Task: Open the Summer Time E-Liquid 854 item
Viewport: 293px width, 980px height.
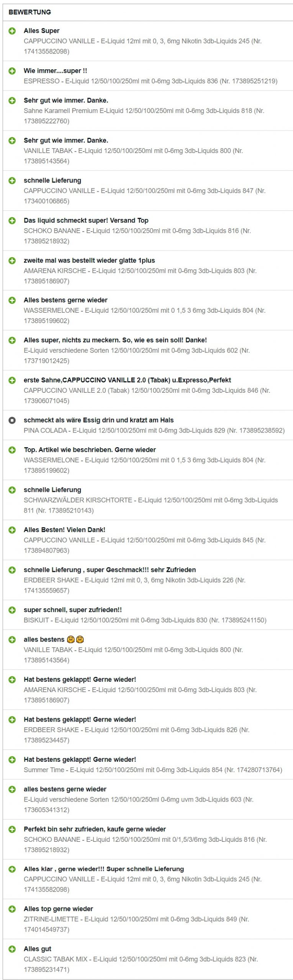Action: click(153, 769)
